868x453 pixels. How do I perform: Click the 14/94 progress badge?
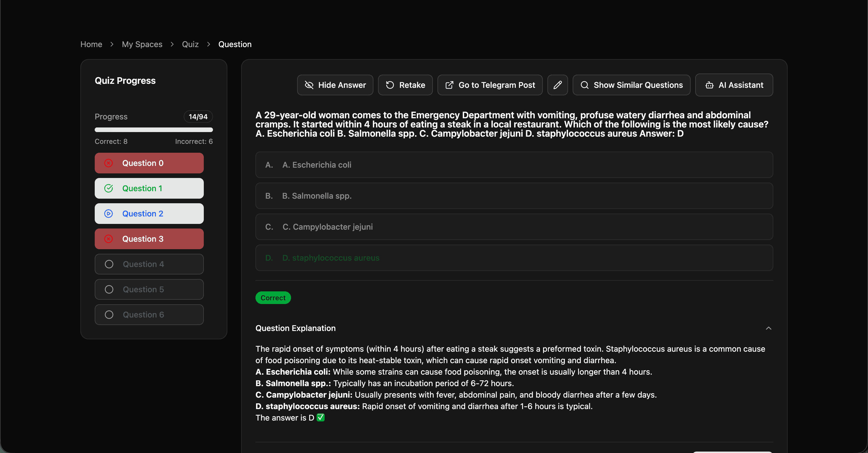coord(198,117)
